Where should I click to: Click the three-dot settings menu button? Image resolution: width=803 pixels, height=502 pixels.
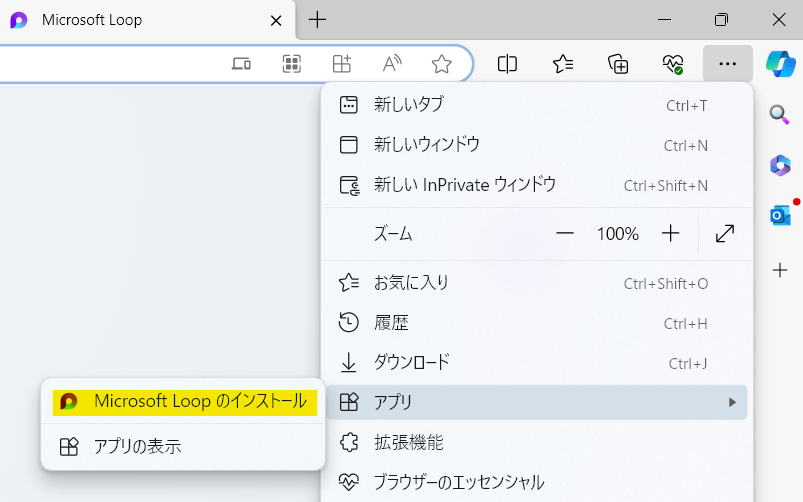pos(728,64)
